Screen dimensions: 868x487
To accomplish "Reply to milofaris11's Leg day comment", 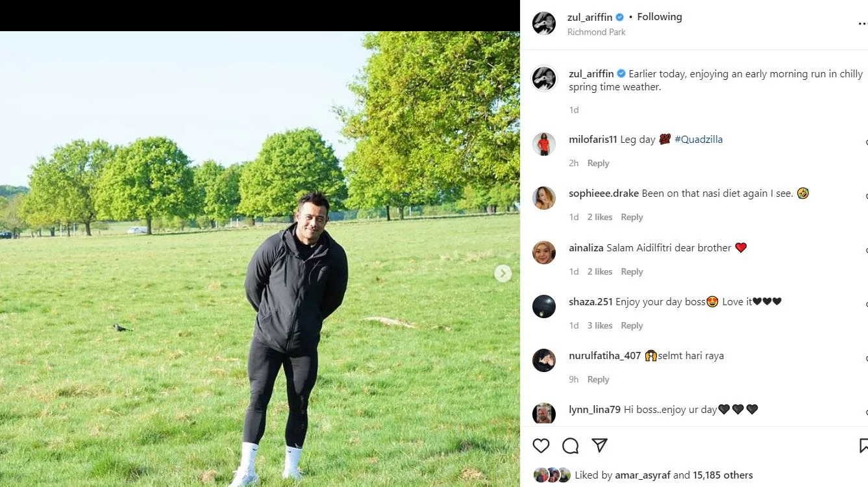I will 598,164.
